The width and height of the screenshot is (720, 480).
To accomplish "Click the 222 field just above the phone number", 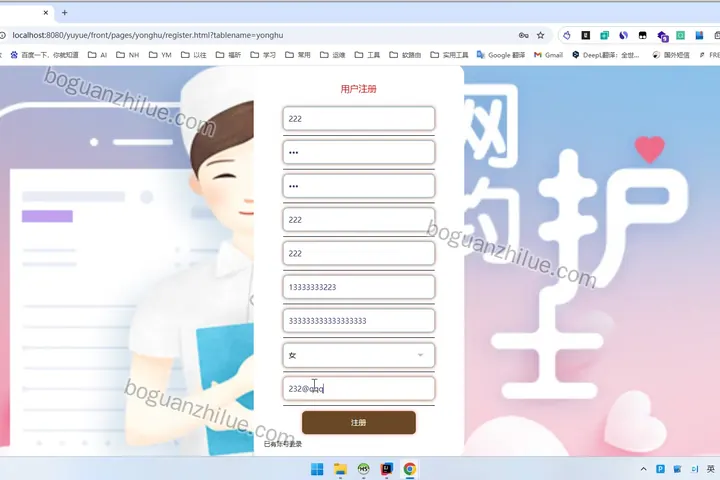I will point(359,254).
